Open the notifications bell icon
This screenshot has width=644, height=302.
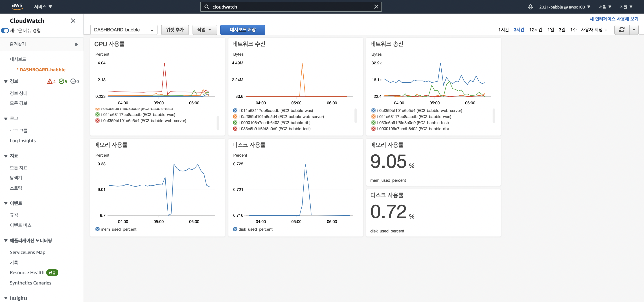(x=530, y=7)
